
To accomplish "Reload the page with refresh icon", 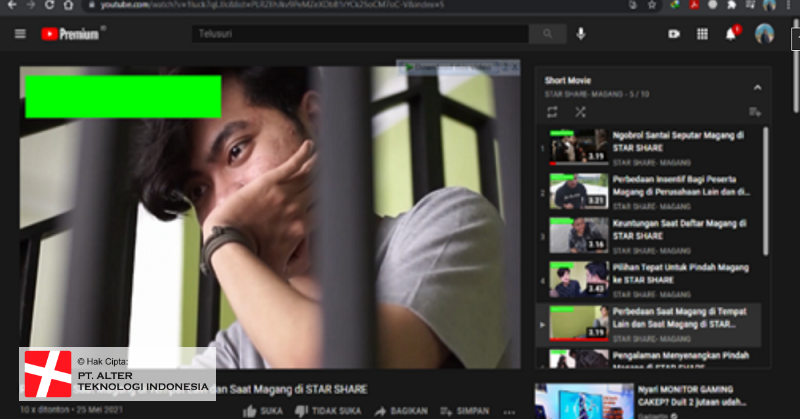I will 49,5.
